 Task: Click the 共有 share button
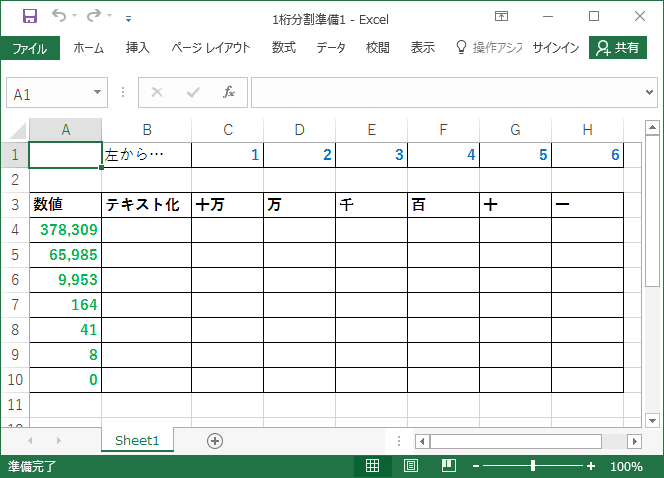tap(617, 47)
